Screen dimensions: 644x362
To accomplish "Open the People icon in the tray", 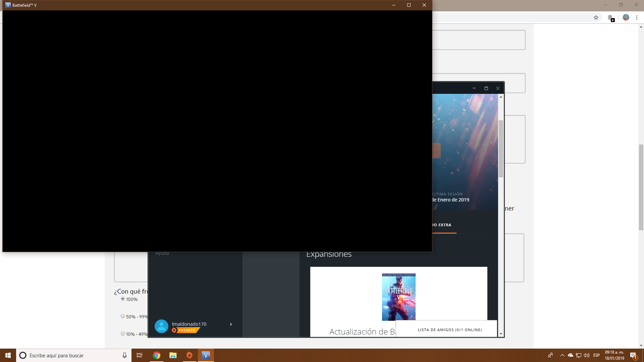I will click(550, 355).
